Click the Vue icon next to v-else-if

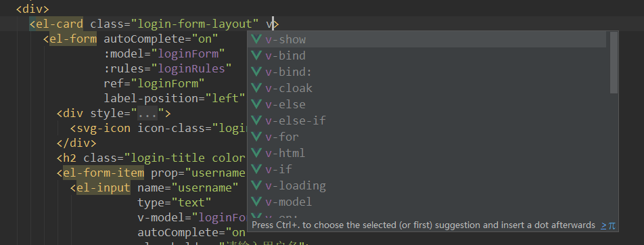(x=256, y=120)
